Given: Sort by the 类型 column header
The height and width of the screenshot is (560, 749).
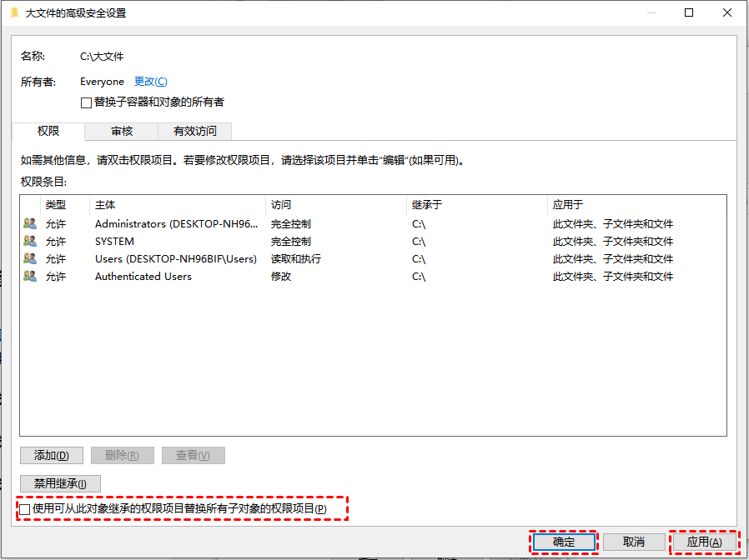Looking at the screenshot, I should tap(65, 205).
